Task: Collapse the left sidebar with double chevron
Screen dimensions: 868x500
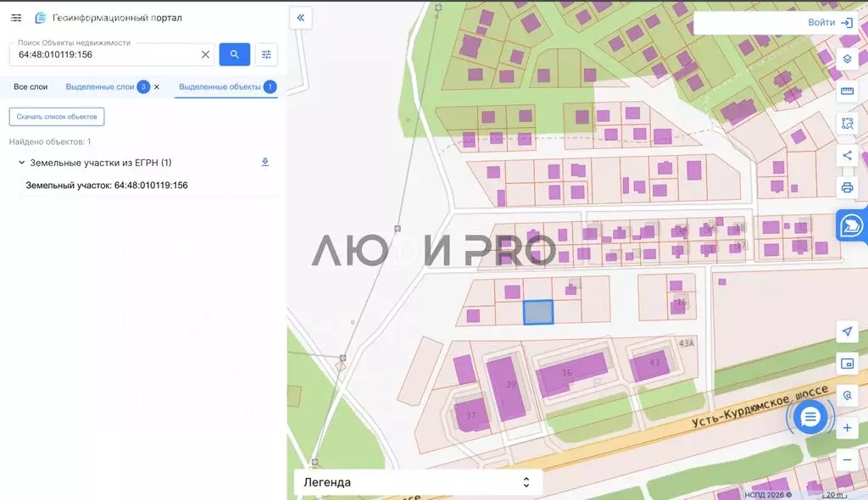Action: [x=300, y=18]
